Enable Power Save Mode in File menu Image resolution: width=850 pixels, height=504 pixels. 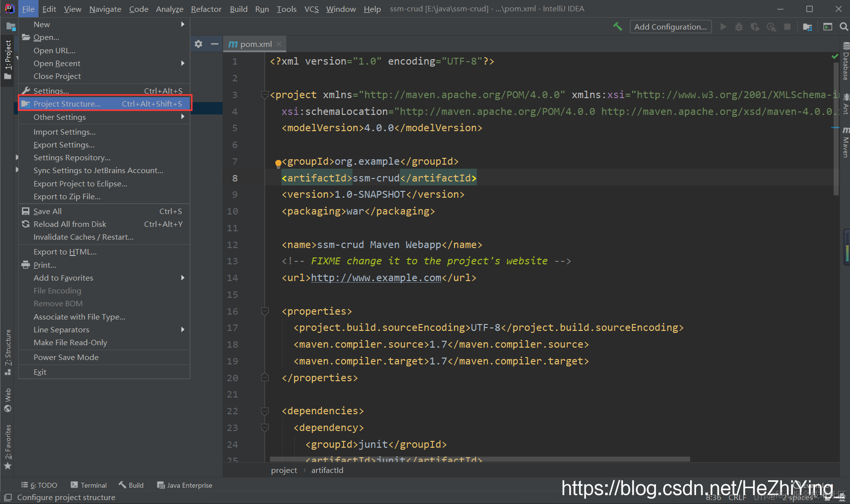pyautogui.click(x=104, y=357)
